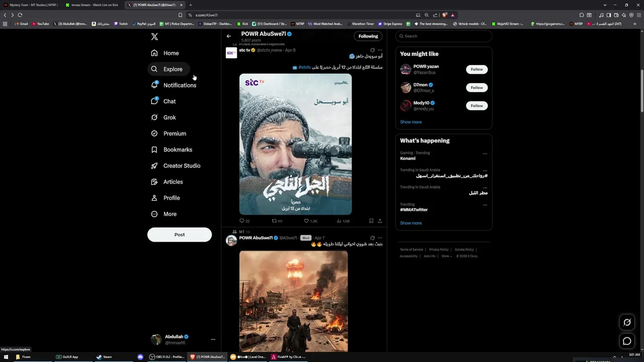Open options for the #MMATwitter trend
The height and width of the screenshot is (362, 644).
tap(485, 205)
